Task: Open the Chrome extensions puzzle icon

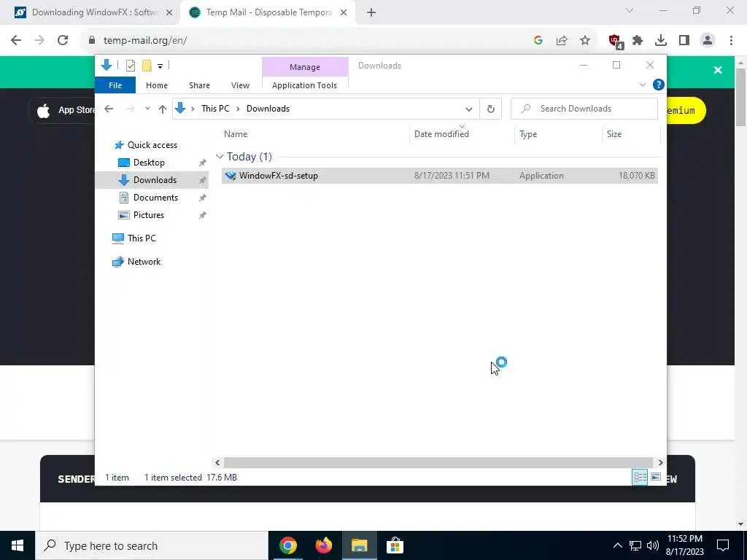Action: (638, 41)
